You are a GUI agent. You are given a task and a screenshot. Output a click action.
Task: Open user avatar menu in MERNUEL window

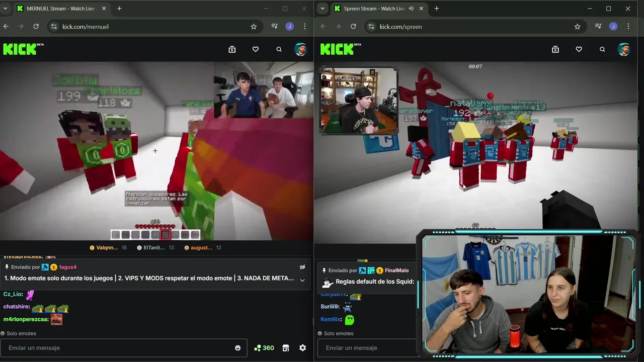301,49
